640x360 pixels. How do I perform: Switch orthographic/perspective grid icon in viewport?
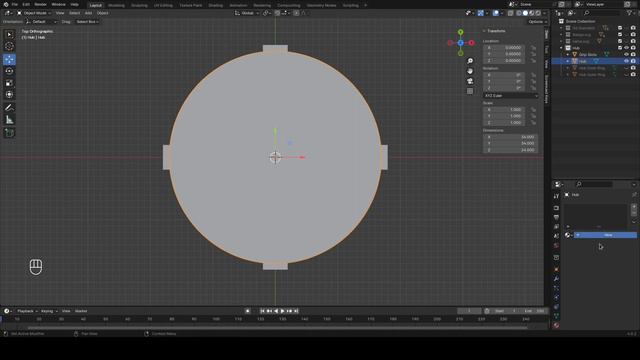[x=470, y=91]
